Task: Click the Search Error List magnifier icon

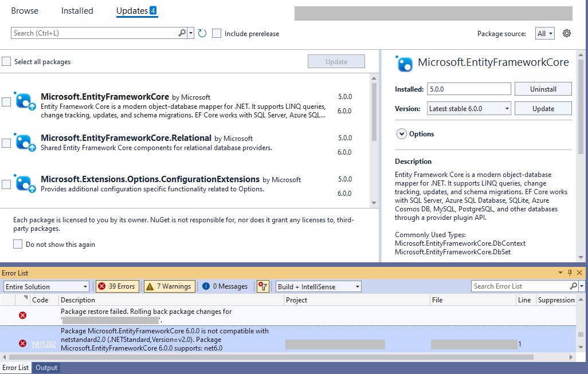Action: (x=573, y=286)
